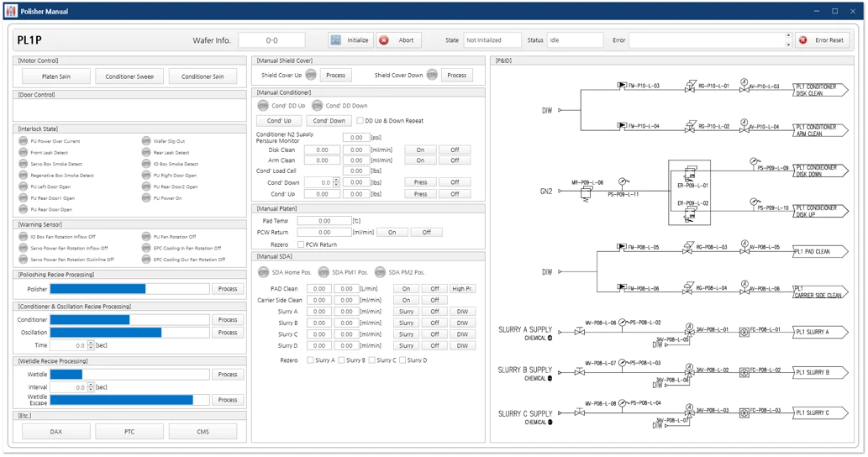Screen dimensions: 868x457
Task: Click the Cond' DD Up indicator
Action: pos(263,106)
